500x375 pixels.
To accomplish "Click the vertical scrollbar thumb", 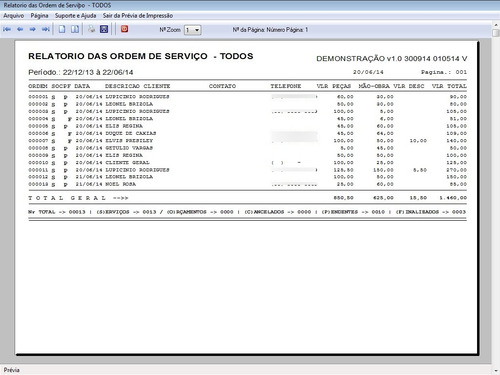I will 496,32.
